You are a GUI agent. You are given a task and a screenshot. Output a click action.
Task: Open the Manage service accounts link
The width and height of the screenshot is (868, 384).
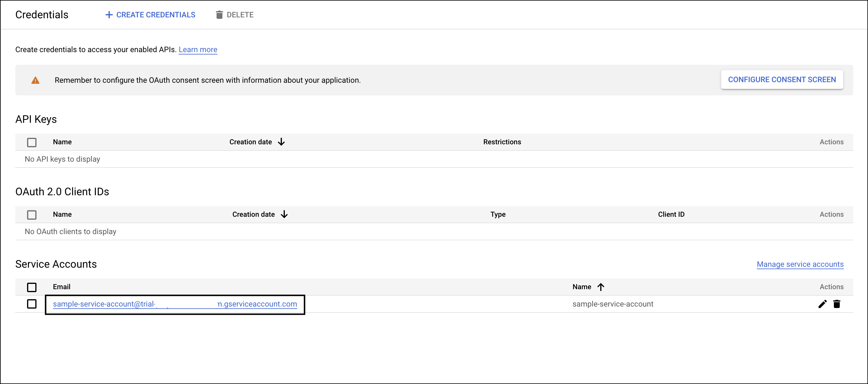point(800,264)
